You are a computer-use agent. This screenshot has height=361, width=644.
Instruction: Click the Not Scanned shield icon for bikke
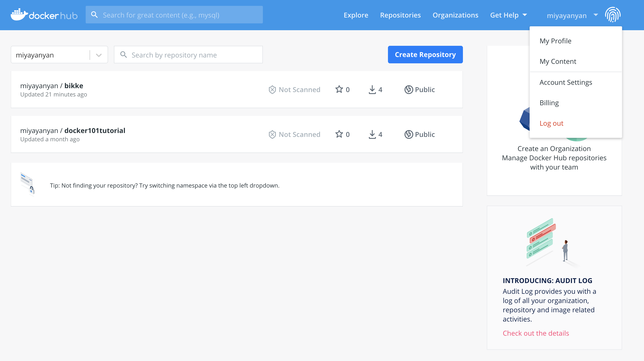(272, 90)
